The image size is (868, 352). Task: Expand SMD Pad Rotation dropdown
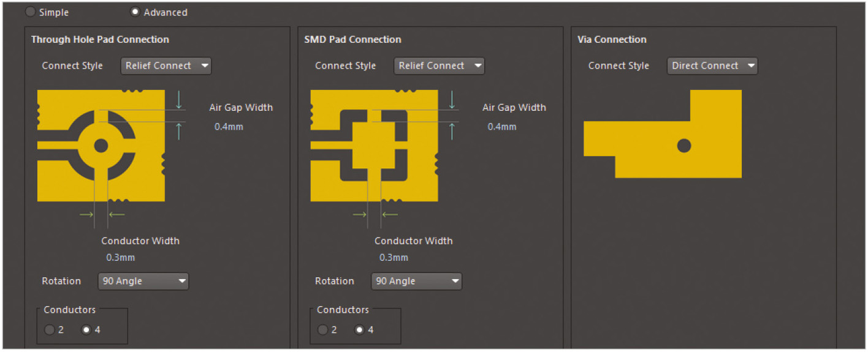click(416, 281)
